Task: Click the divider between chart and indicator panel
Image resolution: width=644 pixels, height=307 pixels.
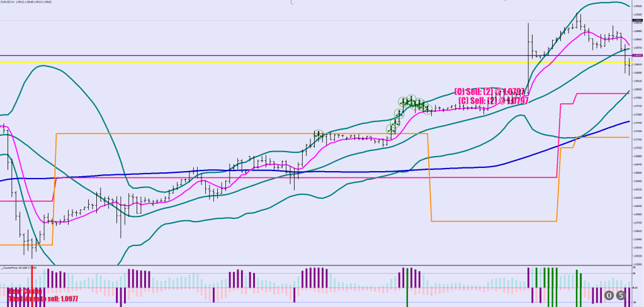Action: tap(315, 265)
